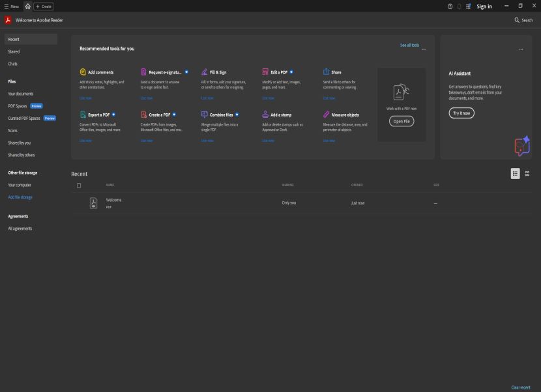Open the Menu hamburger dropdown
Image resolution: width=541 pixels, height=392 pixels.
pyautogui.click(x=11, y=7)
